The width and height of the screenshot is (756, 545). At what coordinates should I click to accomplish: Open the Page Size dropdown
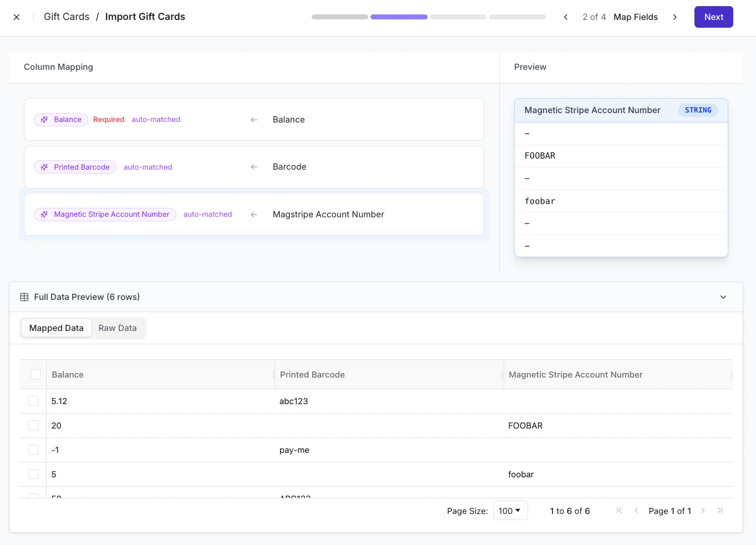point(510,511)
